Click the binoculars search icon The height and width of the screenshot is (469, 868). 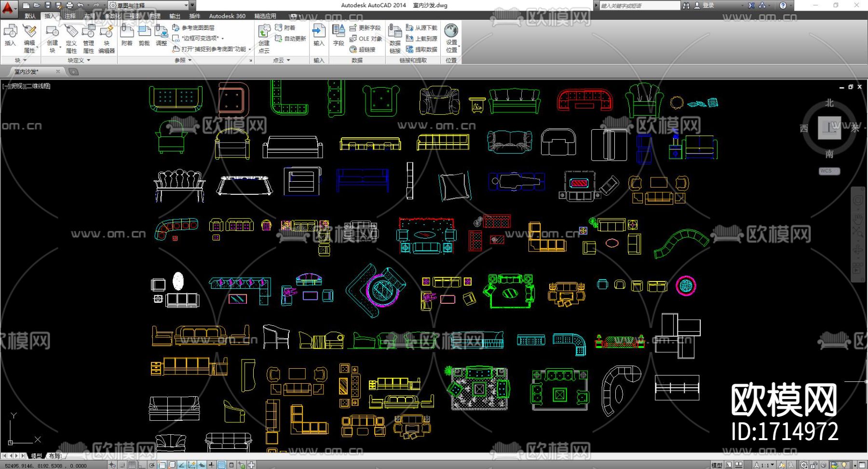coord(686,5)
